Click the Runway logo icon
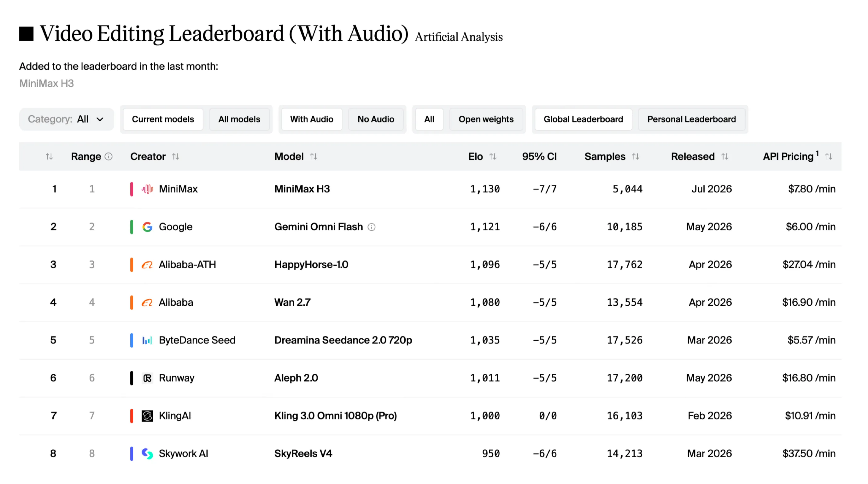Viewport: 868px width, 484px height. click(x=147, y=378)
